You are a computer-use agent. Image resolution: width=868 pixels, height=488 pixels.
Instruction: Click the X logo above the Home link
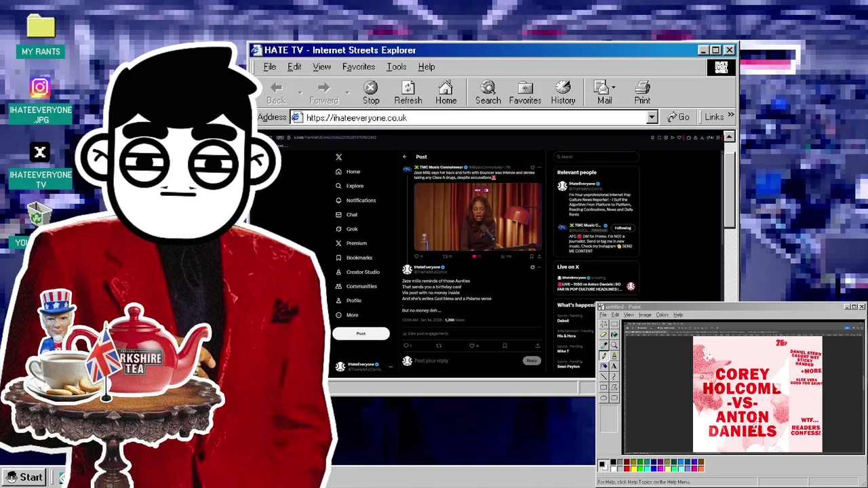(338, 157)
